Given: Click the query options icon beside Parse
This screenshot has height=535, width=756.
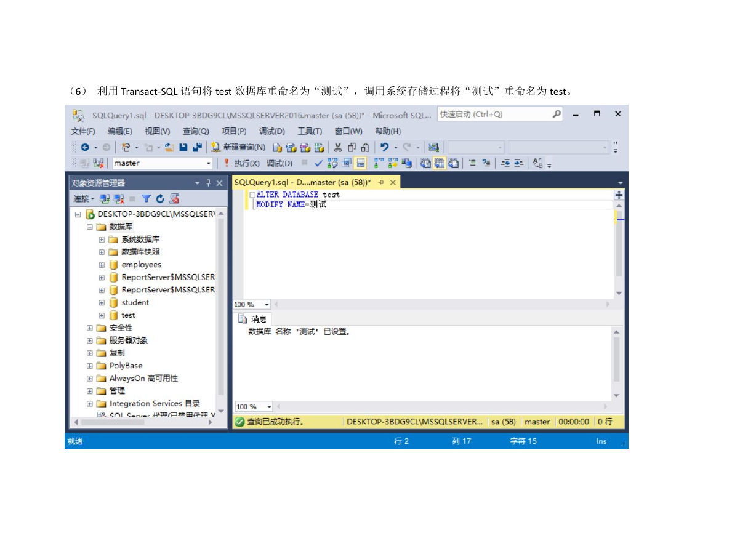Looking at the screenshot, I should [347, 163].
